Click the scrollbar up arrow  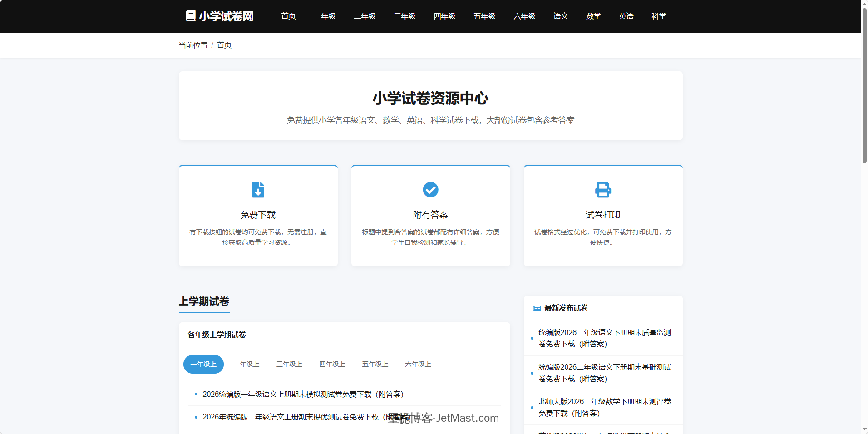coord(864,4)
